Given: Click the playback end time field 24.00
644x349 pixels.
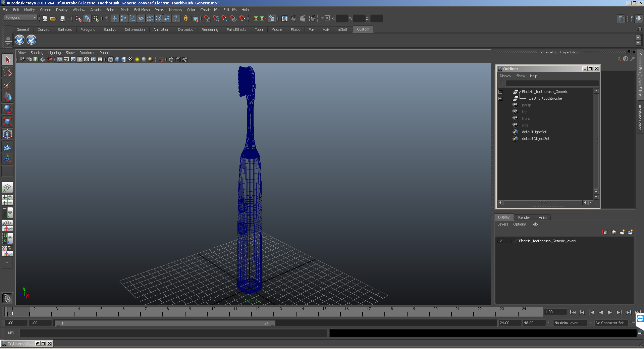Looking at the screenshot, I should pyautogui.click(x=509, y=323).
